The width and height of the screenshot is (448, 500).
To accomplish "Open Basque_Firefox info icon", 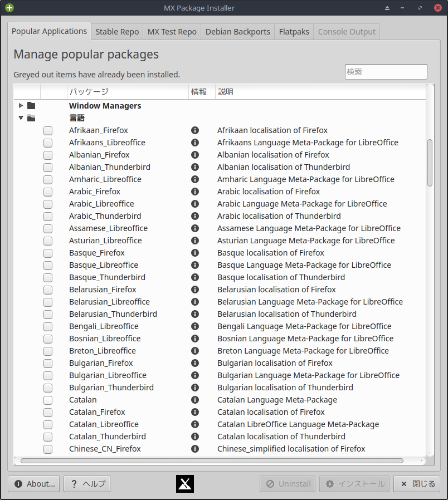I will click(x=195, y=253).
